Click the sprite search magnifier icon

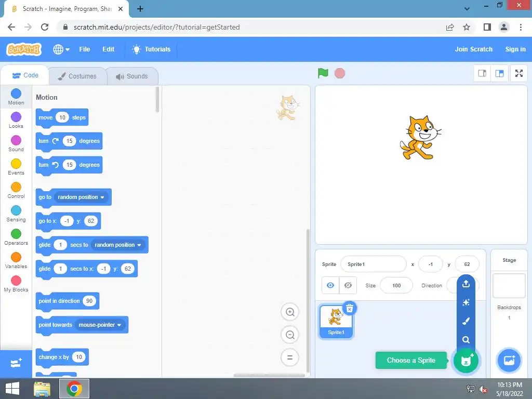[466, 340]
